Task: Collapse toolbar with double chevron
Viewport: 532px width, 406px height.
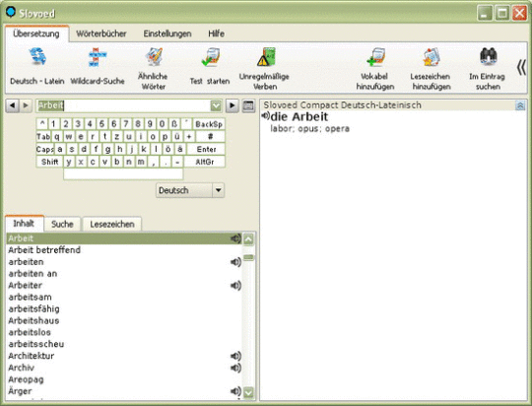Action: (521, 67)
